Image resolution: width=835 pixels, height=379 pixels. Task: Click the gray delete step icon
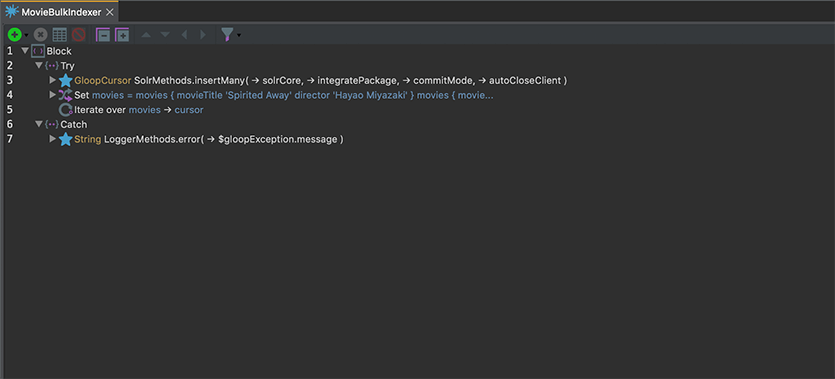[40, 35]
